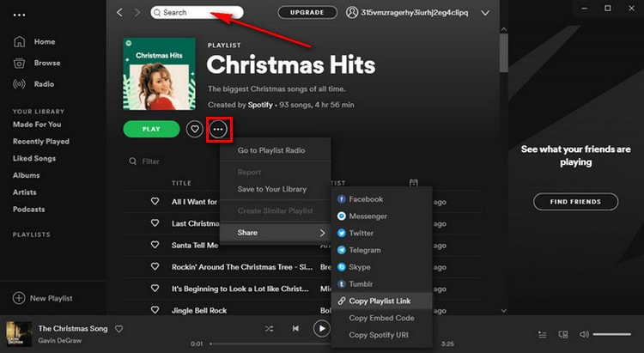The width and height of the screenshot is (644, 353).
Task: Go back with the left arrow
Action: pyautogui.click(x=119, y=13)
